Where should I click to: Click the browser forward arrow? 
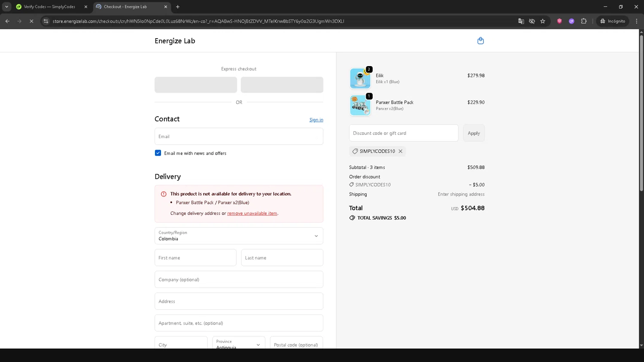[19, 21]
